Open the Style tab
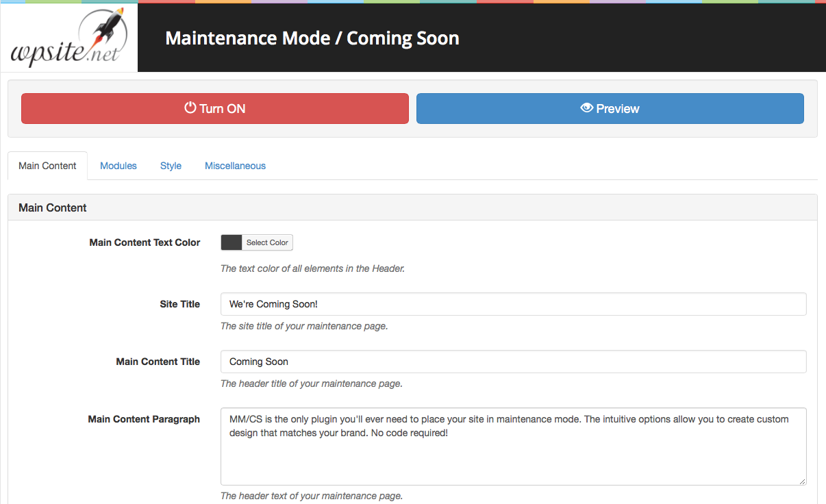 tap(171, 166)
